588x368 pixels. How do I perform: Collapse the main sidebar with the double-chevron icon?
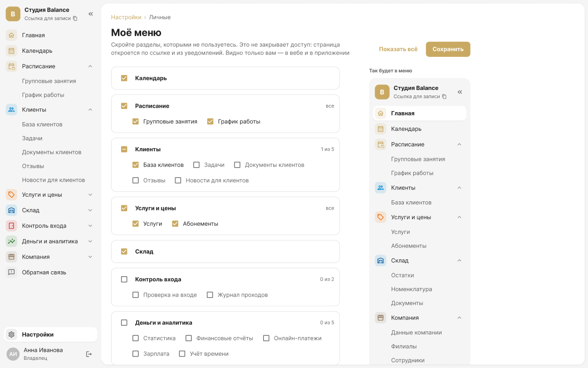(91, 14)
